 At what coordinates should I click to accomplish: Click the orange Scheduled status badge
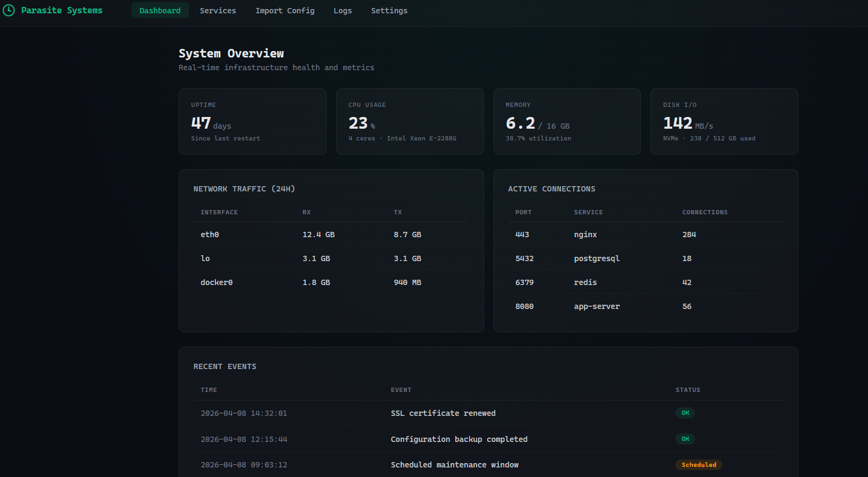699,465
